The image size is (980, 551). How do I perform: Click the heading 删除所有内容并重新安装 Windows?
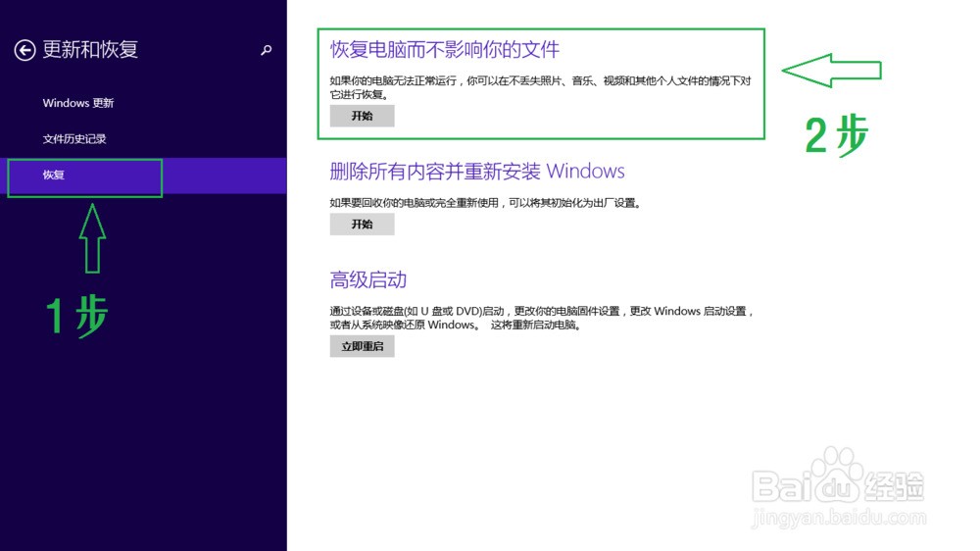(x=477, y=171)
